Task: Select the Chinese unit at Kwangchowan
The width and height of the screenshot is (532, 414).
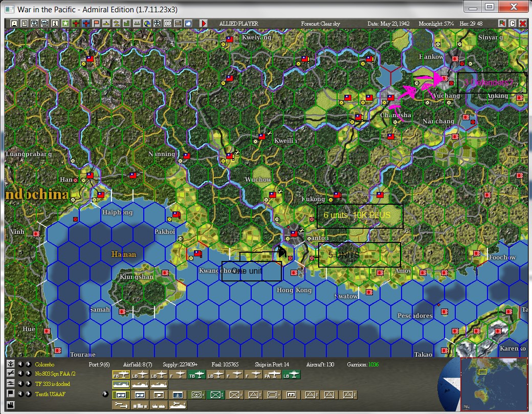Action: (x=197, y=253)
